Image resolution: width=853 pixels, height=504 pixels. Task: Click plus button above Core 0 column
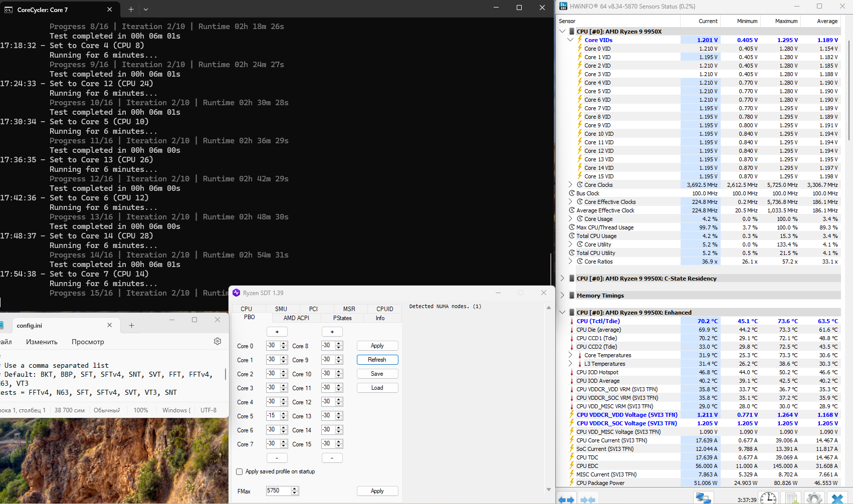277,332
